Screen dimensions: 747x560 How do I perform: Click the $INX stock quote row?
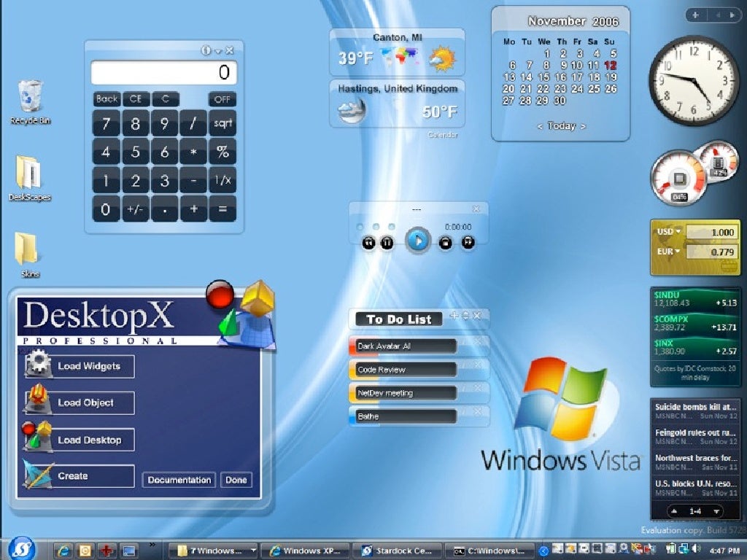(695, 347)
